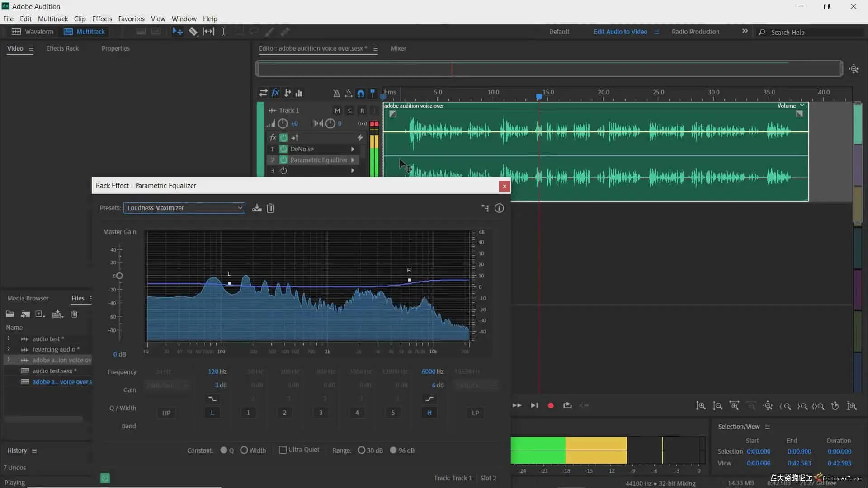The width and height of the screenshot is (868, 488).
Task: Enable the Ultra-Quiet checkbox
Action: pos(283,450)
